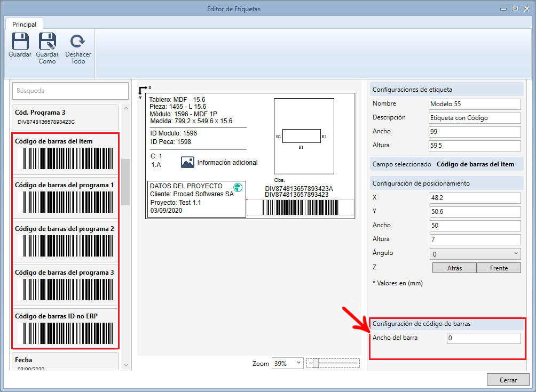Image resolution: width=536 pixels, height=392 pixels.
Task: Click positioning Ancho field showing 50
Action: pos(475,226)
